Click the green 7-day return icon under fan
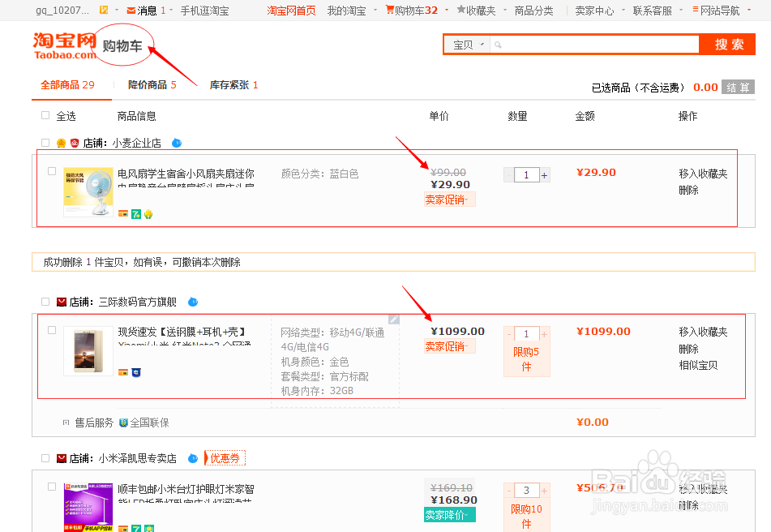 (136, 214)
